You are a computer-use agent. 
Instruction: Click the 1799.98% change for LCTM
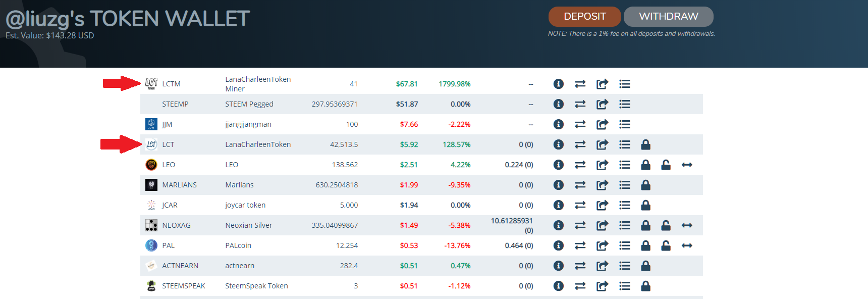click(x=454, y=84)
